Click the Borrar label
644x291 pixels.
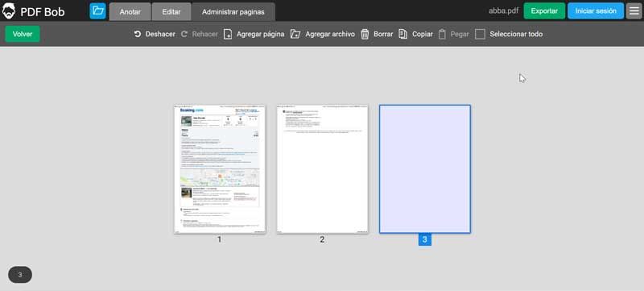(x=383, y=34)
